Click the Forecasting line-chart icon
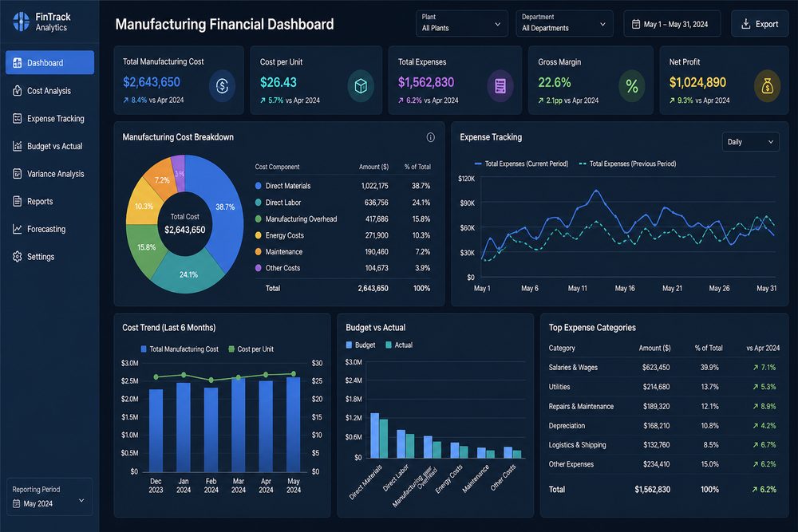The width and height of the screenshot is (798, 532). tap(18, 229)
